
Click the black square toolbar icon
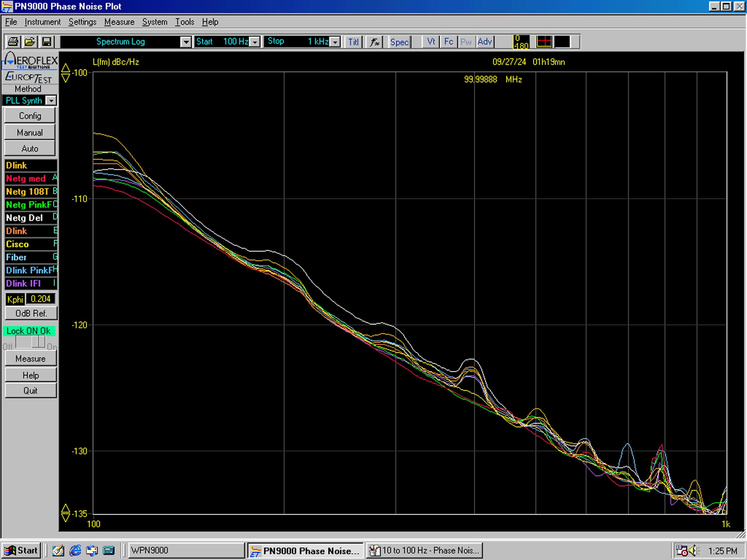(562, 41)
